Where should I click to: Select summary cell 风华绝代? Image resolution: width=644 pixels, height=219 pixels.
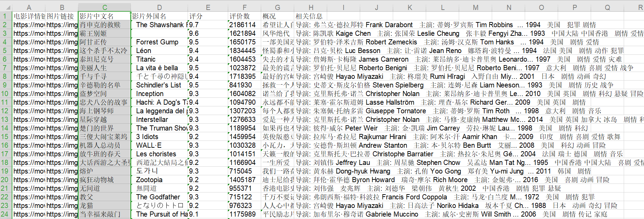coord(278,33)
